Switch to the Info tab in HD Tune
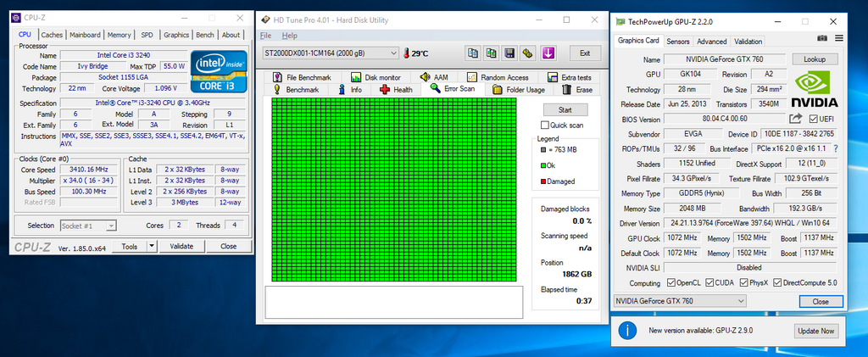 coord(350,90)
